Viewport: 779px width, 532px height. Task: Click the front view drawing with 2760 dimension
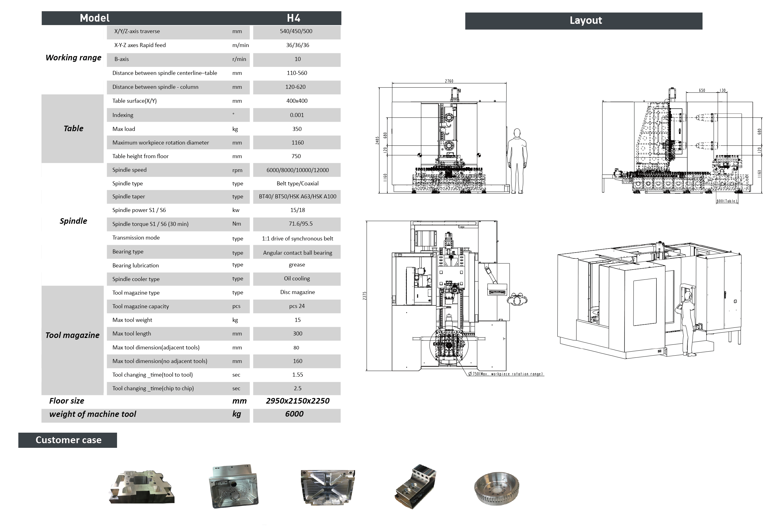pyautogui.click(x=449, y=141)
